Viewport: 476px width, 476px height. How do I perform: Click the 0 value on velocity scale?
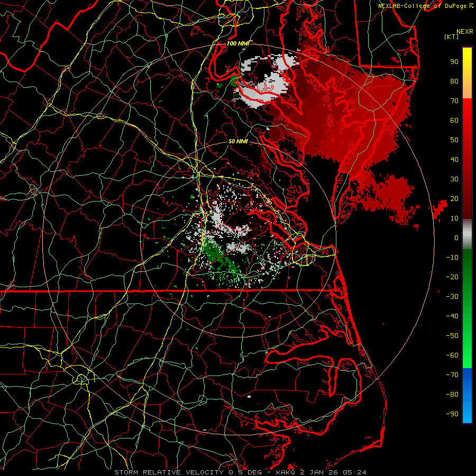[x=456, y=237]
